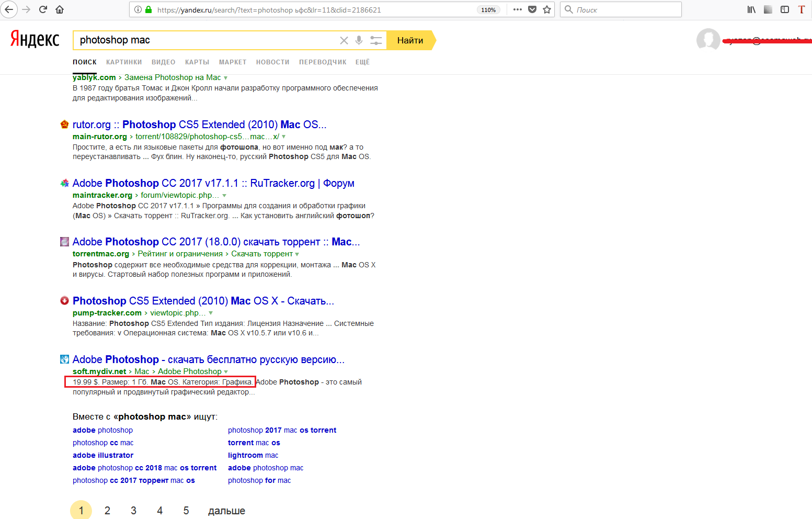This screenshot has width=812, height=519.
Task: Click the red T extension icon
Action: coord(802,9)
